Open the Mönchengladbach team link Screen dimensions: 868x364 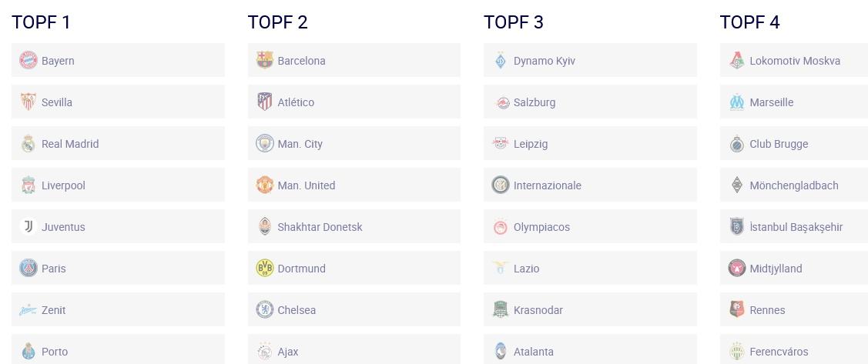(794, 185)
